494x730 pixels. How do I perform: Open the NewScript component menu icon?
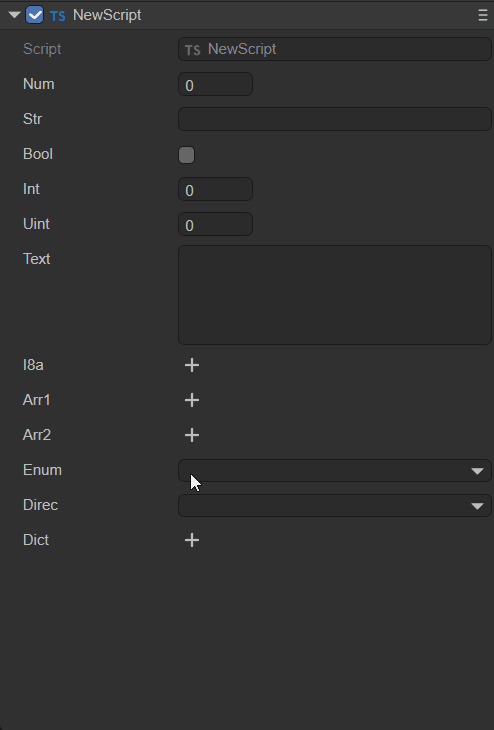pyautogui.click(x=482, y=15)
